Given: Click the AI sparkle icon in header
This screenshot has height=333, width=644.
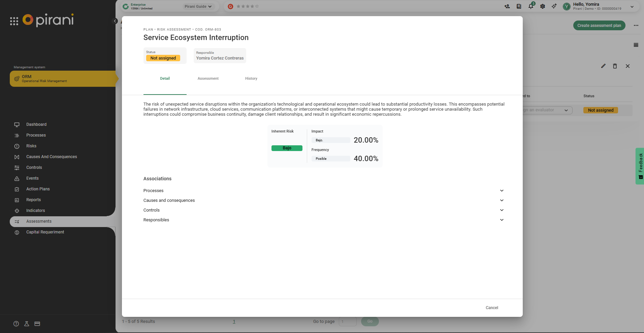Looking at the screenshot, I should (x=554, y=6).
